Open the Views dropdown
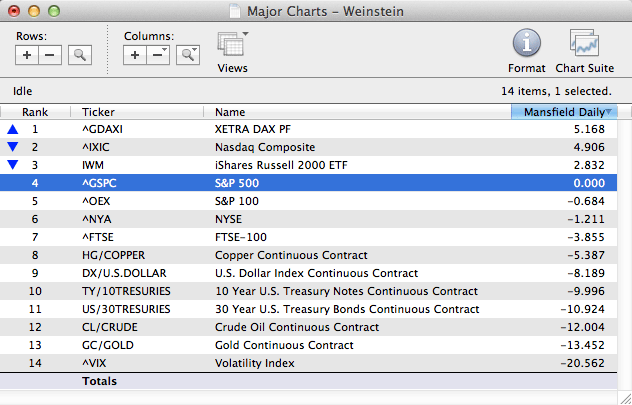The width and height of the screenshot is (632, 405). tap(232, 46)
